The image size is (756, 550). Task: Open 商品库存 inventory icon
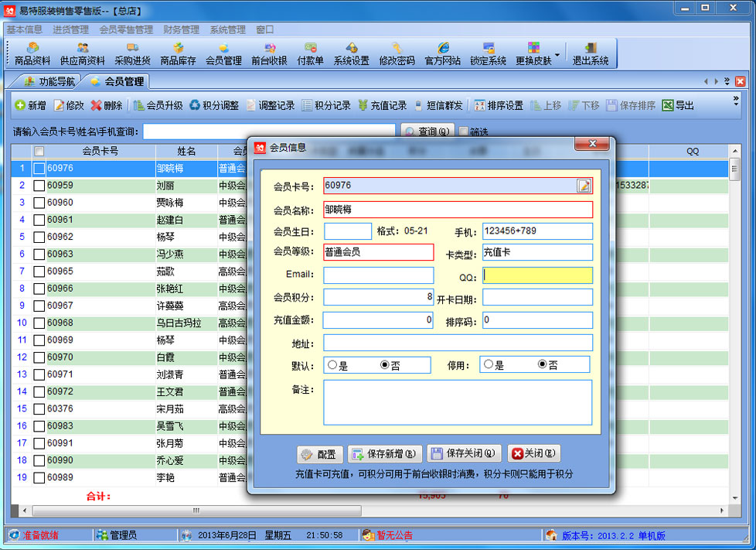178,53
